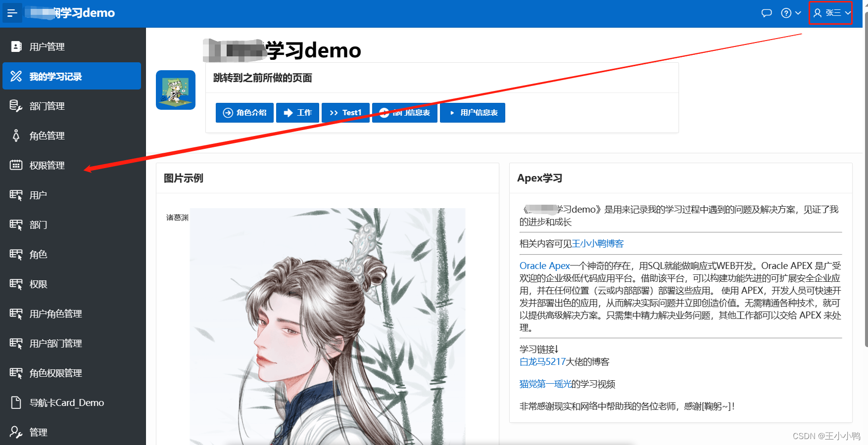Click the page vertical scrollbar

tap(866, 178)
